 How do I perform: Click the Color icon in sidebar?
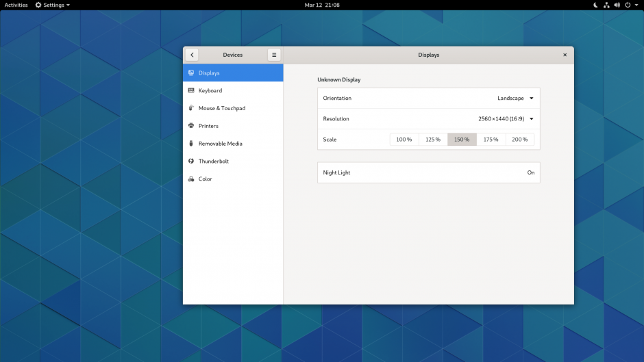click(191, 179)
